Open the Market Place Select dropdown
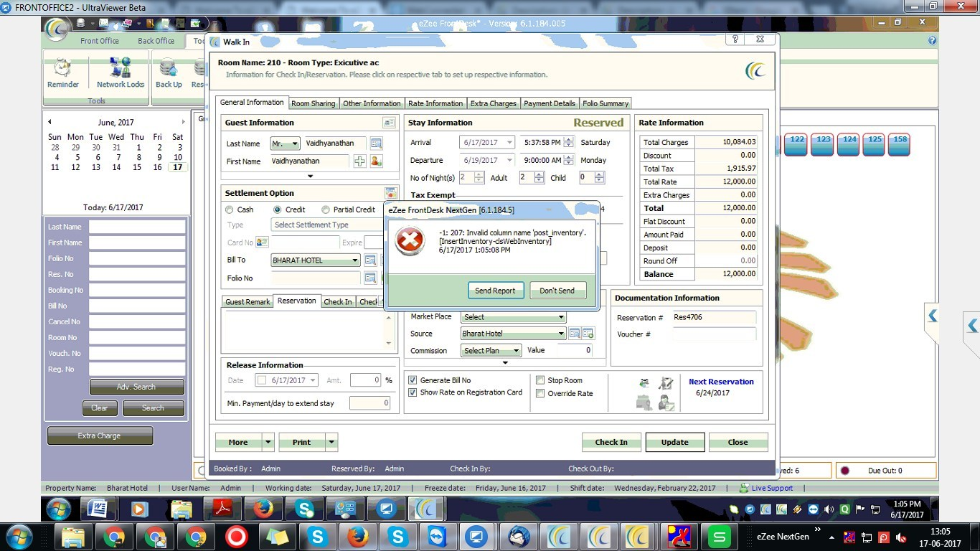The image size is (980, 551). (x=561, y=317)
